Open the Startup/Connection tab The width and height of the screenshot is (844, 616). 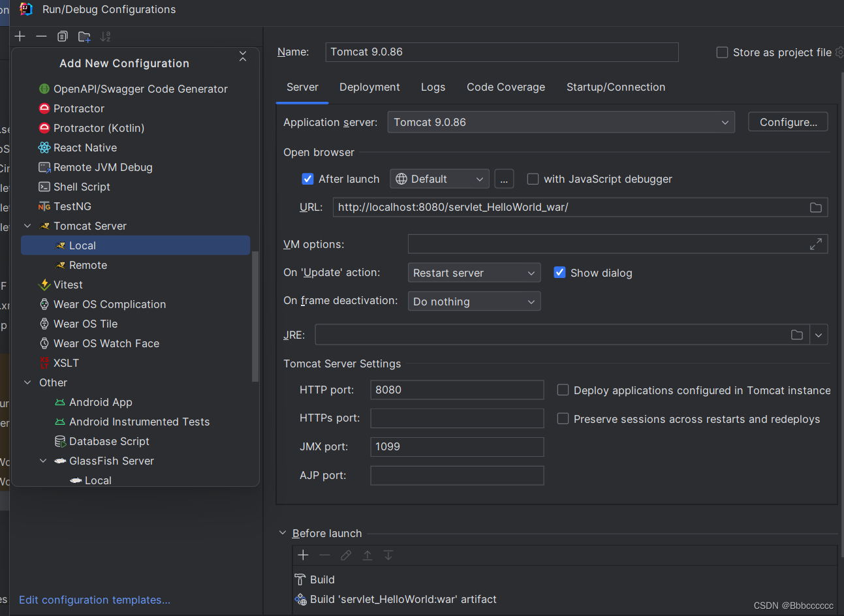coord(616,87)
